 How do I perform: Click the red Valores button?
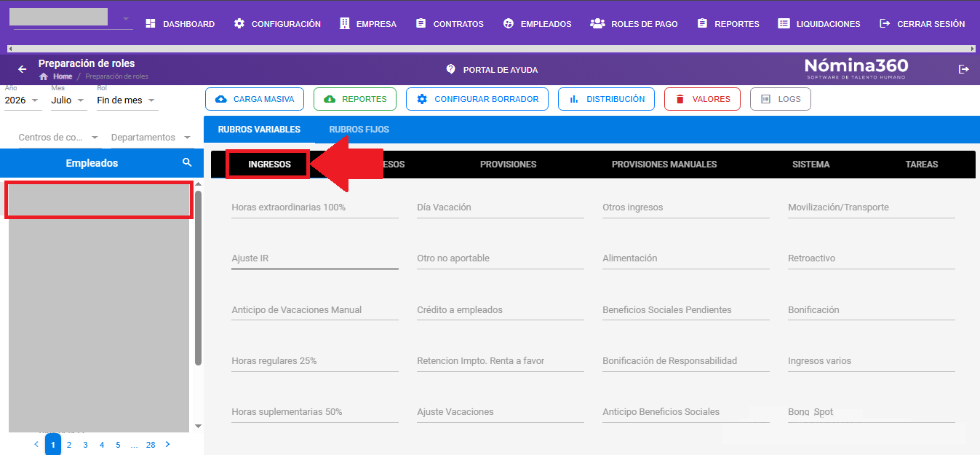(702, 99)
